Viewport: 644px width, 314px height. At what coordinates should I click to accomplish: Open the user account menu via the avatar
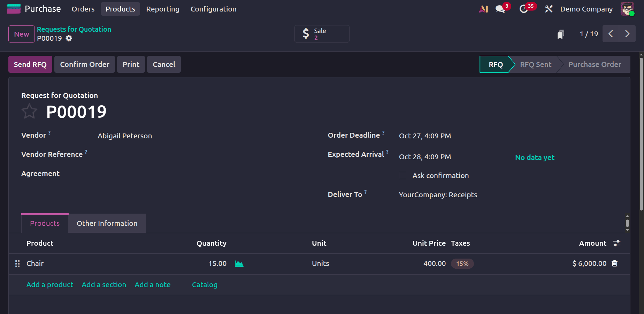[627, 9]
